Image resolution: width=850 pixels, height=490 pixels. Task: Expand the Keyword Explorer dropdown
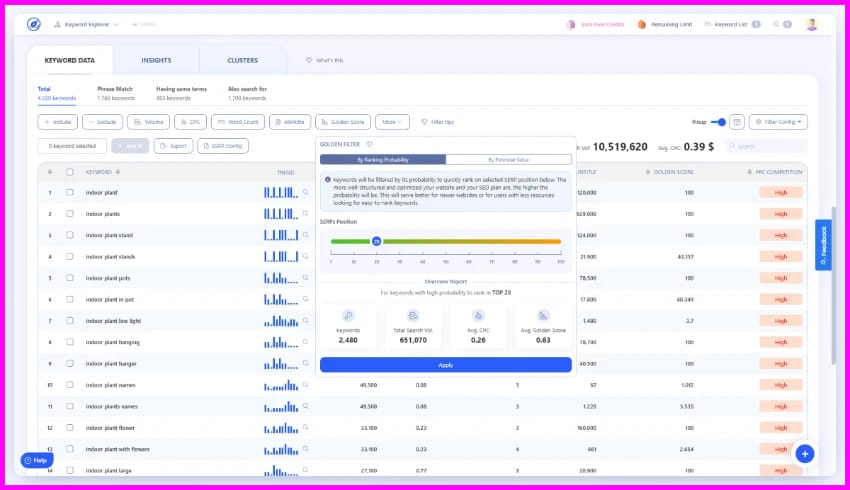click(90, 24)
